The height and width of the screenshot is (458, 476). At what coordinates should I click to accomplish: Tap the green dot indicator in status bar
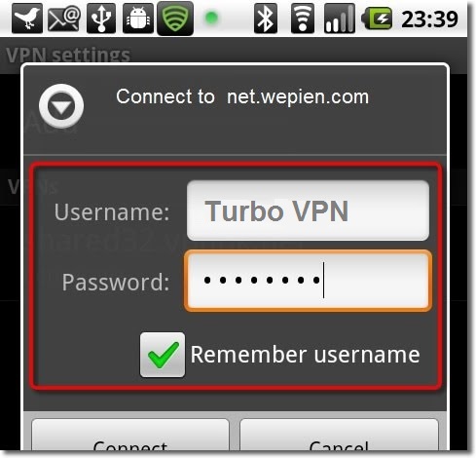coord(211,19)
